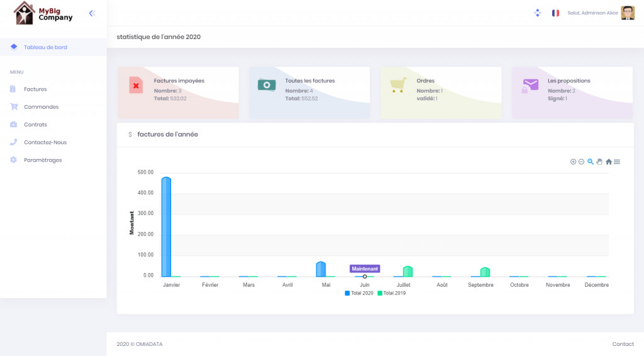Open the Factures impayées card
644x356 pixels.
(x=179, y=92)
